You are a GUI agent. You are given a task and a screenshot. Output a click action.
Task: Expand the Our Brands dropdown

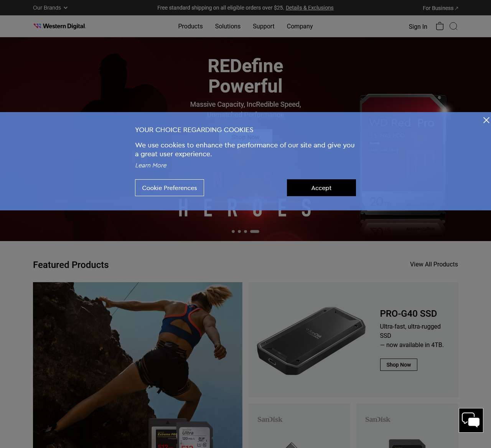tap(50, 8)
